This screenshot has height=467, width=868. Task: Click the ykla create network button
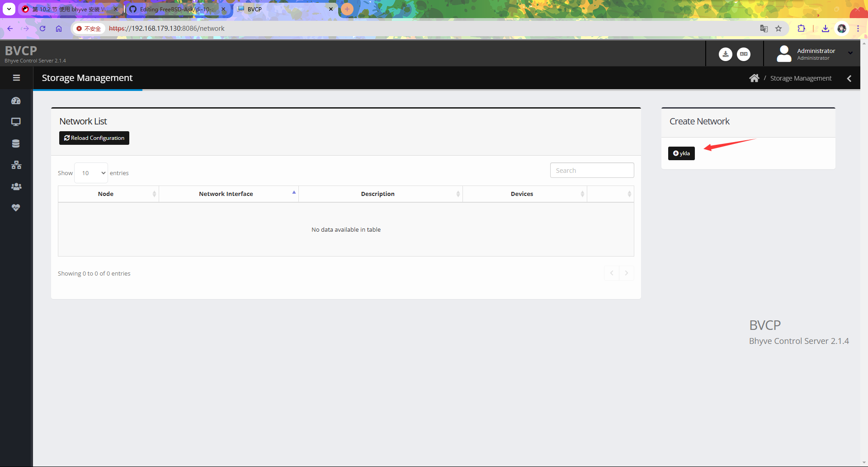coord(681,153)
